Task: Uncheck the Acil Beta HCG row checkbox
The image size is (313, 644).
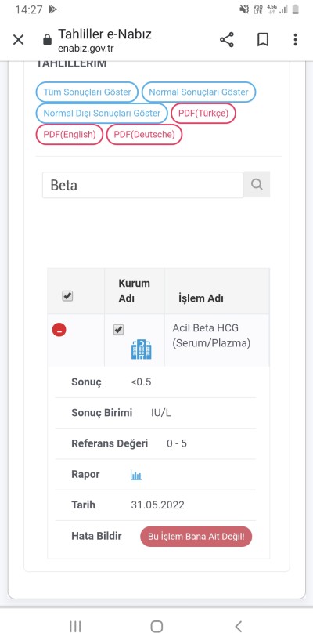Action: coord(119,329)
